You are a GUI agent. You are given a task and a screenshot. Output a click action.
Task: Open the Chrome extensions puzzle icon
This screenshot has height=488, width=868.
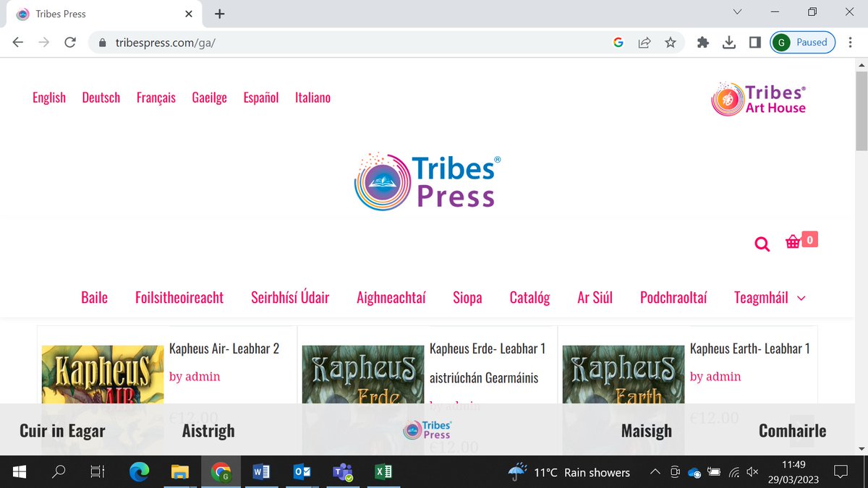(702, 43)
